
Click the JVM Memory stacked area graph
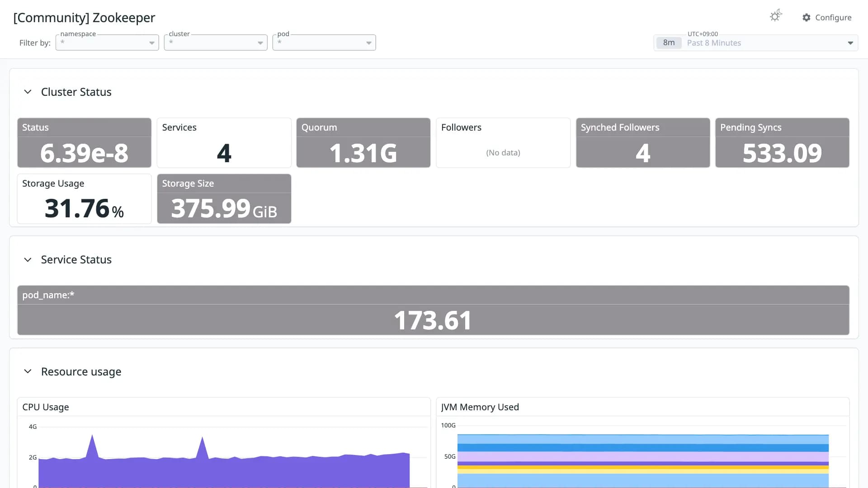[643, 461]
